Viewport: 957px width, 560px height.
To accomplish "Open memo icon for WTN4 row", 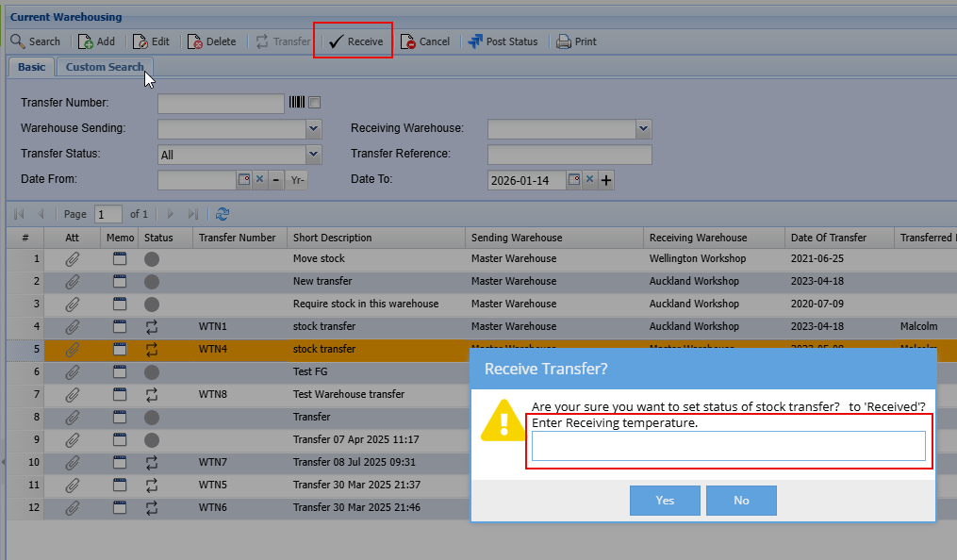I will coord(120,349).
